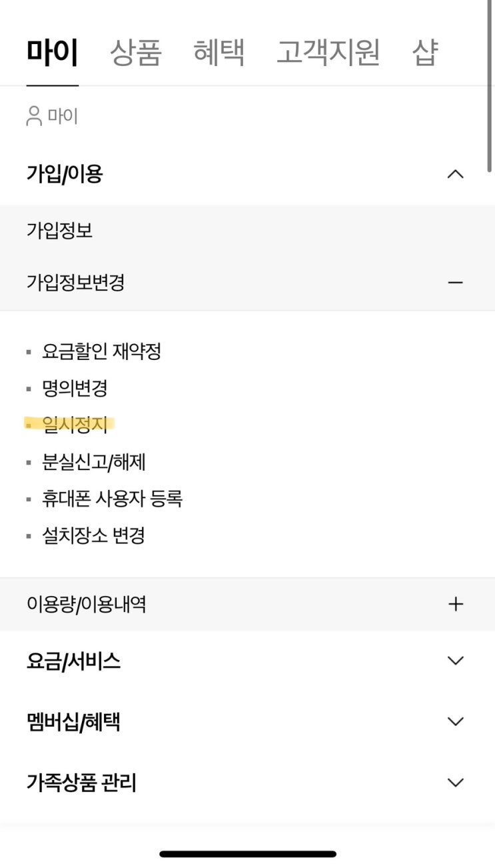Collapse the 가입/이용 section chevron
The width and height of the screenshot is (495, 868).
pos(455,175)
